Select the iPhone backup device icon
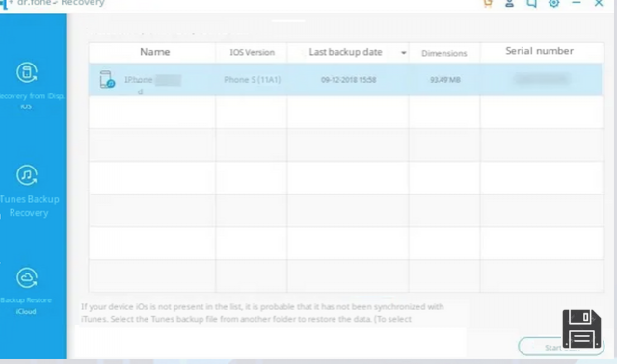Screen dimensions: 617x364 point(107,79)
